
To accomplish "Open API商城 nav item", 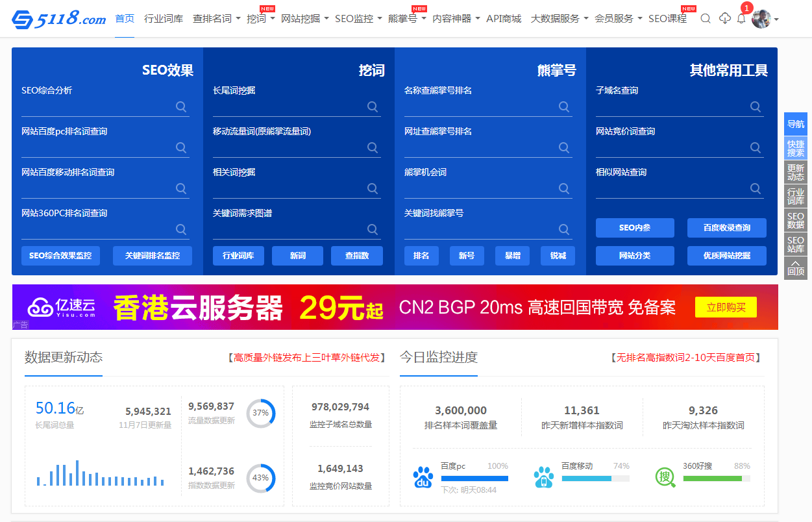I will (504, 19).
